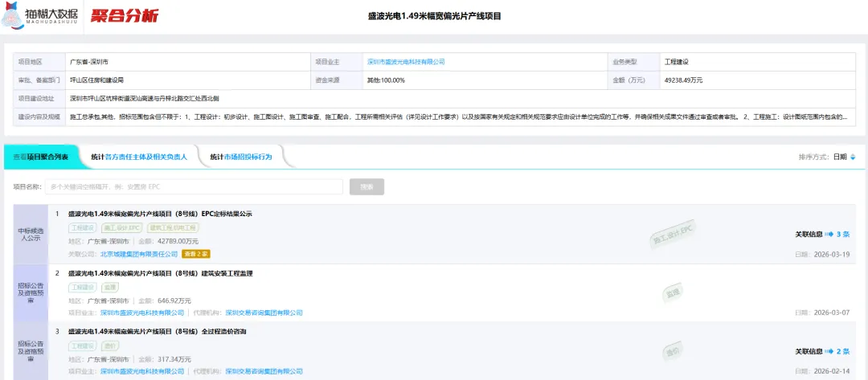This screenshot has height=380, width=868.
Task: Click the 施工,设计,EPC tag
Action: pos(122,227)
